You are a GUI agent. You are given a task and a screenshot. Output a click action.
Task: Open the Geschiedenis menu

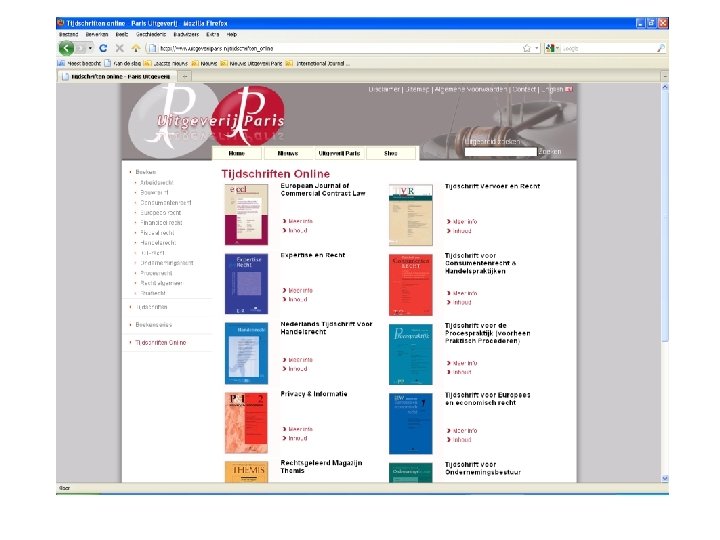(151, 34)
